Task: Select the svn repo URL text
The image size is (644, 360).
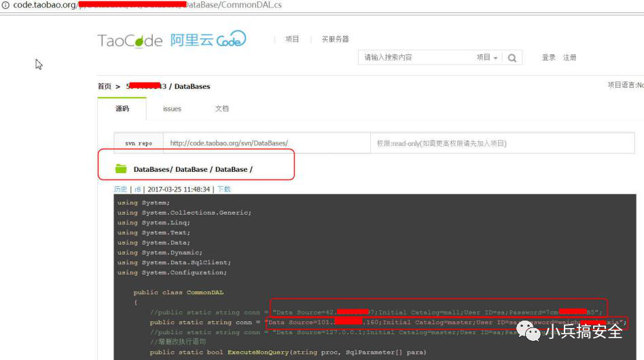Action: (229, 143)
